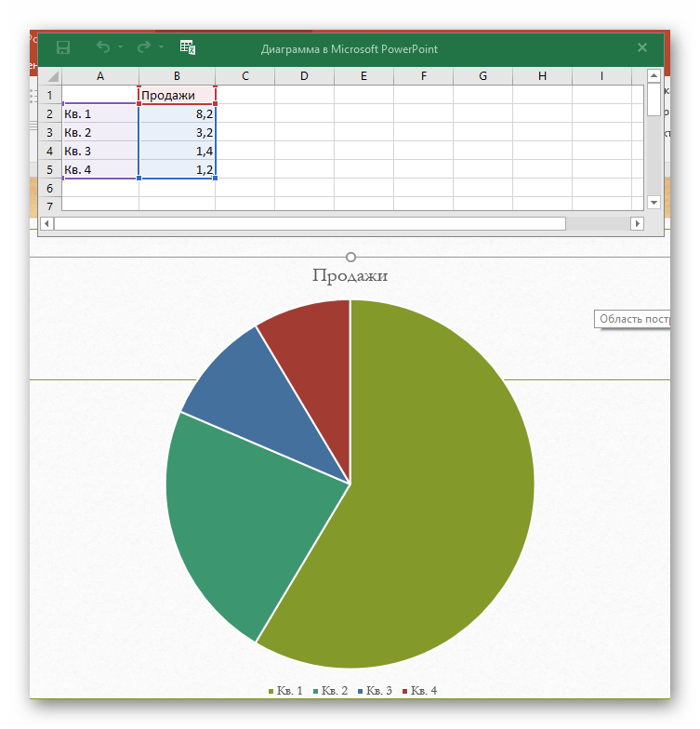Click the Select All corner of the spreadsheet
The width and height of the screenshot is (700, 729).
point(50,76)
